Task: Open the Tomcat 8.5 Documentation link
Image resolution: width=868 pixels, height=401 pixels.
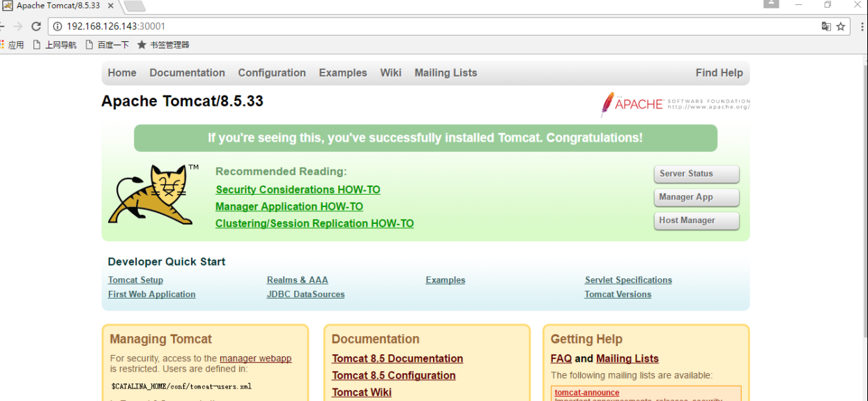Action: (x=397, y=358)
